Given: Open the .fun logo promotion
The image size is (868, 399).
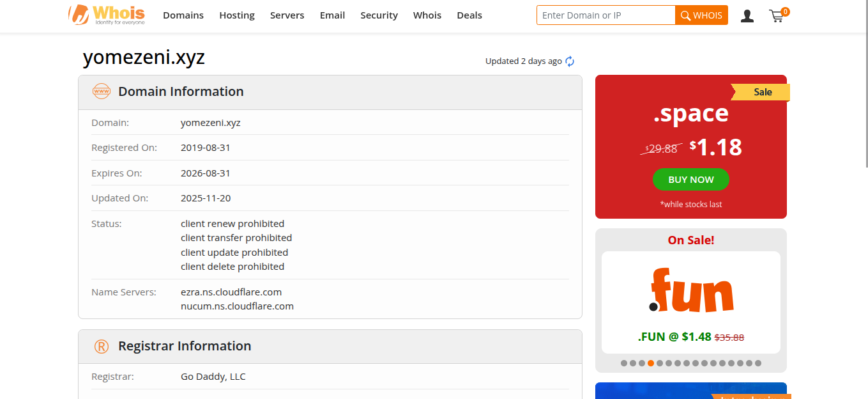Looking at the screenshot, I should coord(691,290).
